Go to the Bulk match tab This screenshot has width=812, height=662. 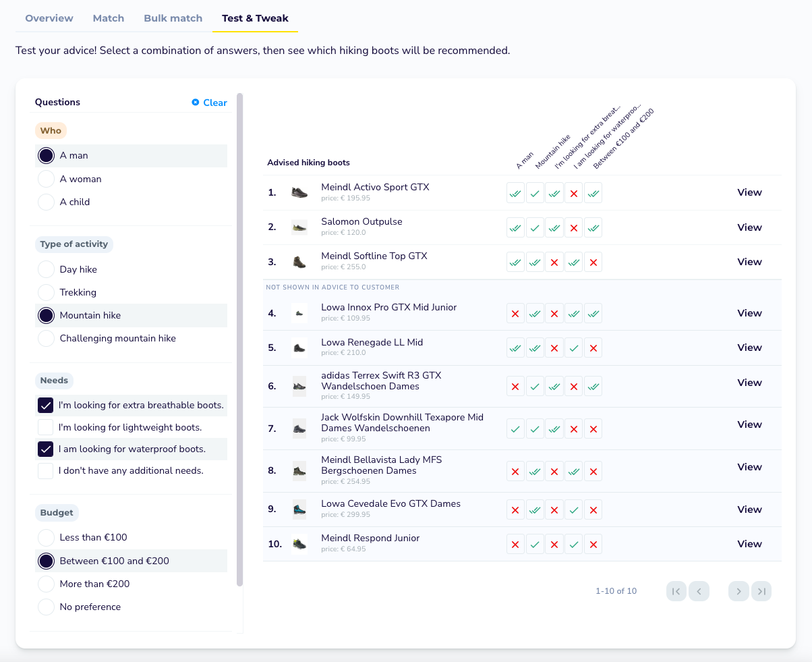pos(173,18)
